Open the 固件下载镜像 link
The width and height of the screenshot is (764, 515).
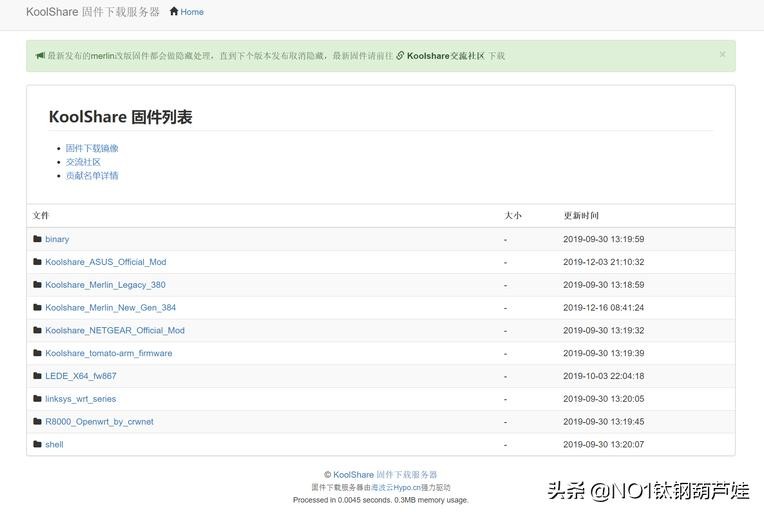92,148
